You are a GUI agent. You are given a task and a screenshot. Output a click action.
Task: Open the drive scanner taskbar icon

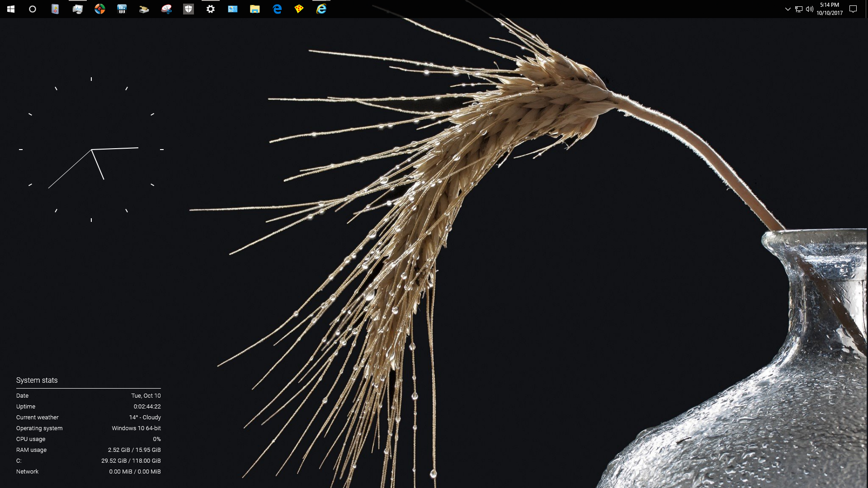coord(144,9)
